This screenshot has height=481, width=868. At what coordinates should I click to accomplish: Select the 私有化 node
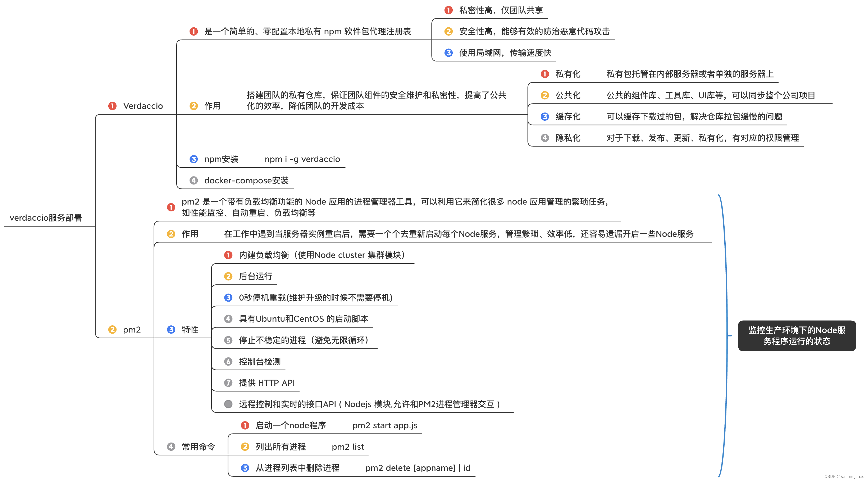click(x=568, y=74)
